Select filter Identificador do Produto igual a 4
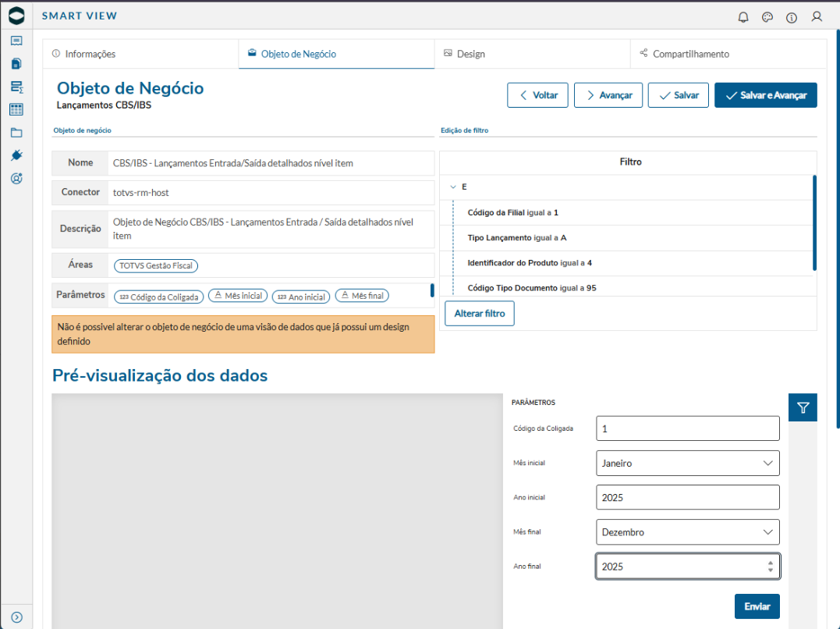 point(530,263)
